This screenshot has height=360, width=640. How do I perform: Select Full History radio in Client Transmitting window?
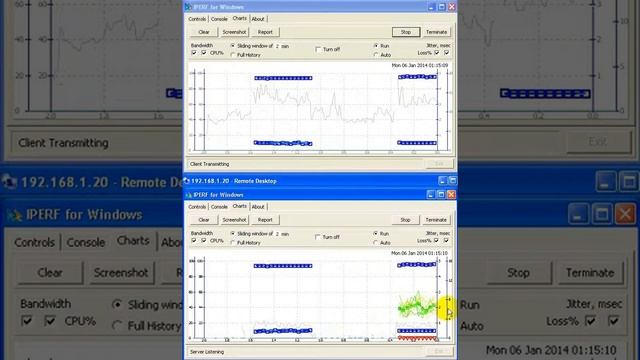coord(233,55)
